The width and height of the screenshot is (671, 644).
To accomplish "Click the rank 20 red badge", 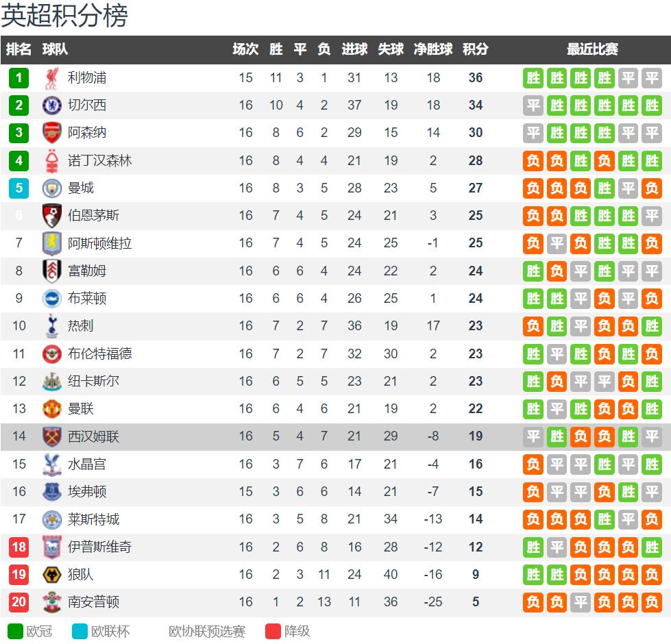I will click(19, 602).
